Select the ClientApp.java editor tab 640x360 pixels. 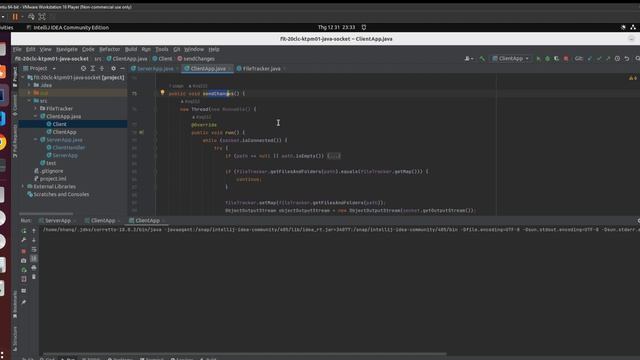pos(208,69)
